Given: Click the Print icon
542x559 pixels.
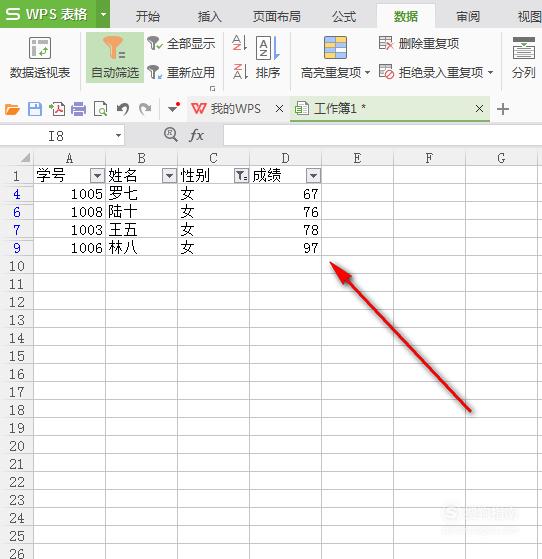Looking at the screenshot, I should click(78, 109).
